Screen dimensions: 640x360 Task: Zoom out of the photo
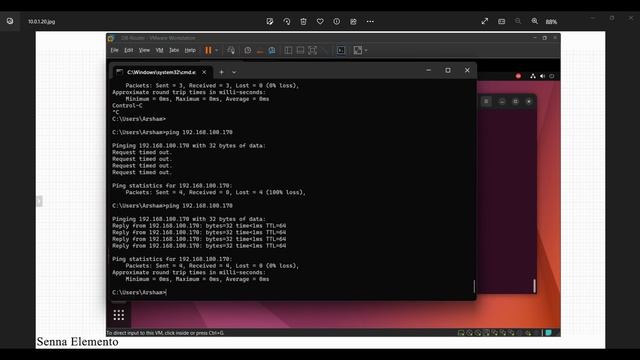click(518, 21)
